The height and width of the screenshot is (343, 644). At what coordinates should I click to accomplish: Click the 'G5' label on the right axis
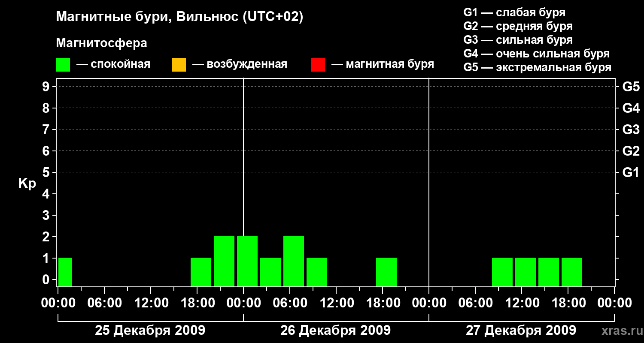(x=631, y=87)
